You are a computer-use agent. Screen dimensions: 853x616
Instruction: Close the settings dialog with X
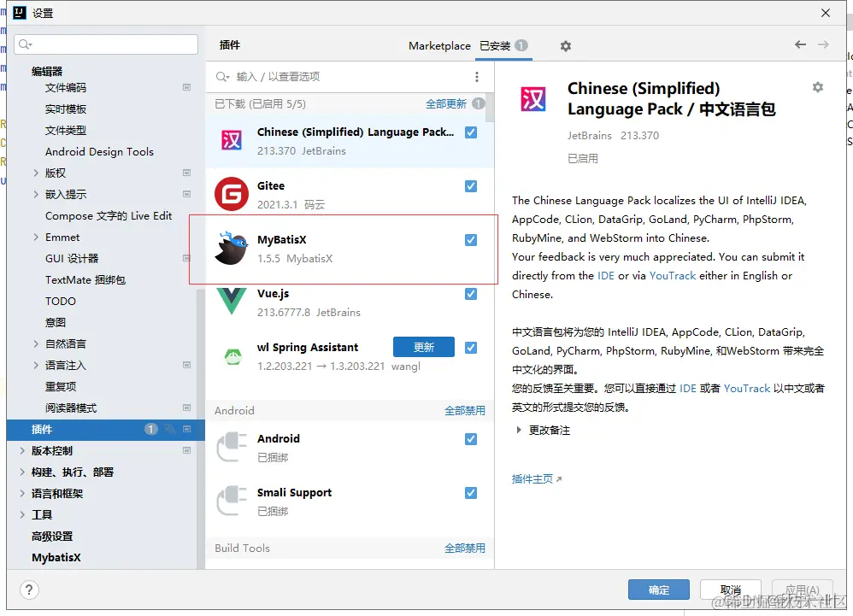coord(826,13)
